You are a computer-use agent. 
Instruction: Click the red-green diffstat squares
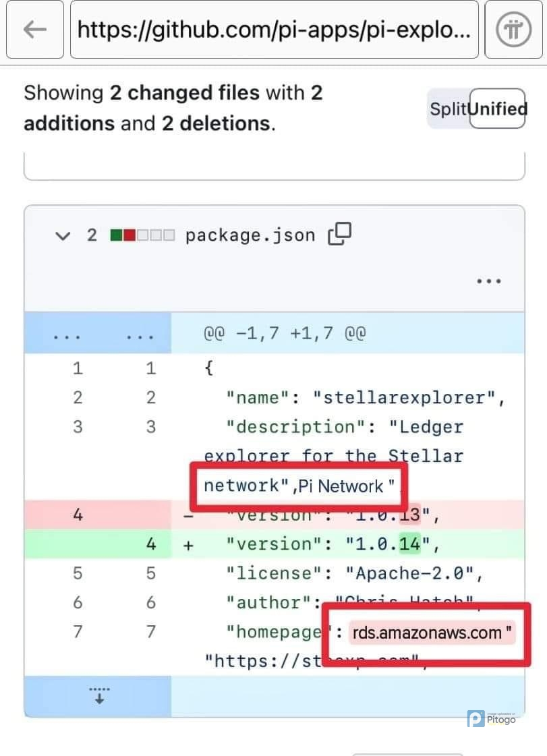point(142,235)
